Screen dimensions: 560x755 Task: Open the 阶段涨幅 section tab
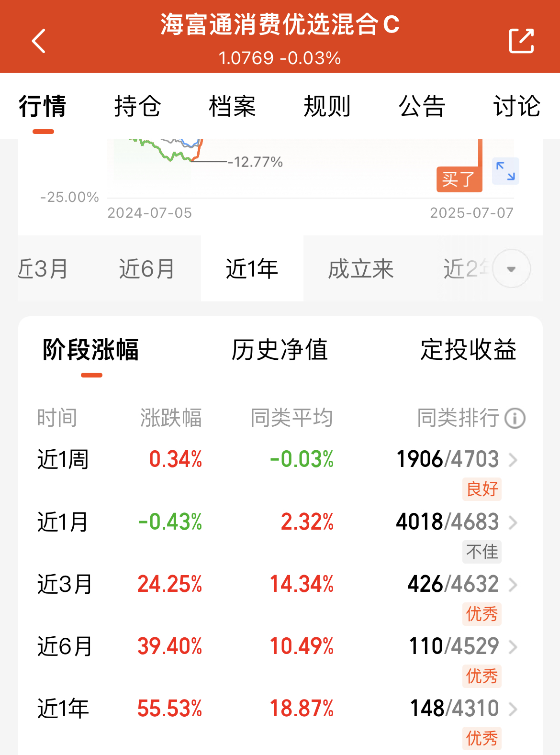pos(90,350)
